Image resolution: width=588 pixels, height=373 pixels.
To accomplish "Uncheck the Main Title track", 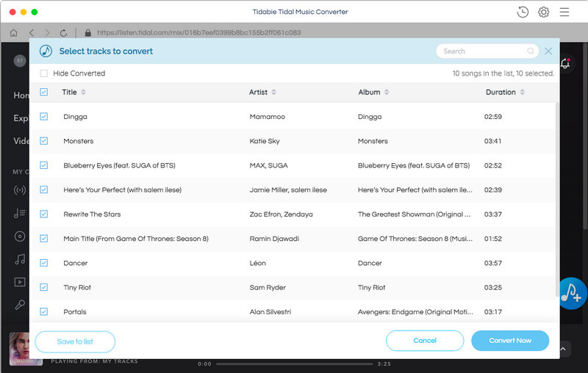I will (44, 239).
